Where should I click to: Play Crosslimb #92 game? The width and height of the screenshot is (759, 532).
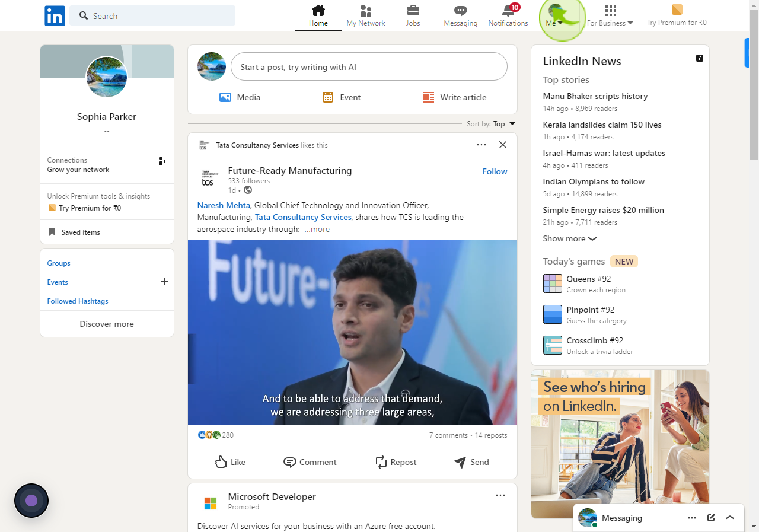588,345
